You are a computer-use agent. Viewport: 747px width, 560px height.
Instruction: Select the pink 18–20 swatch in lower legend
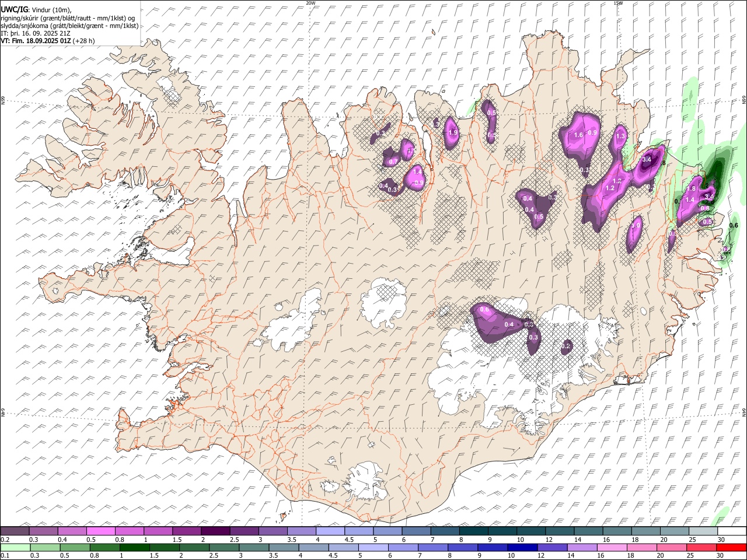click(642, 548)
